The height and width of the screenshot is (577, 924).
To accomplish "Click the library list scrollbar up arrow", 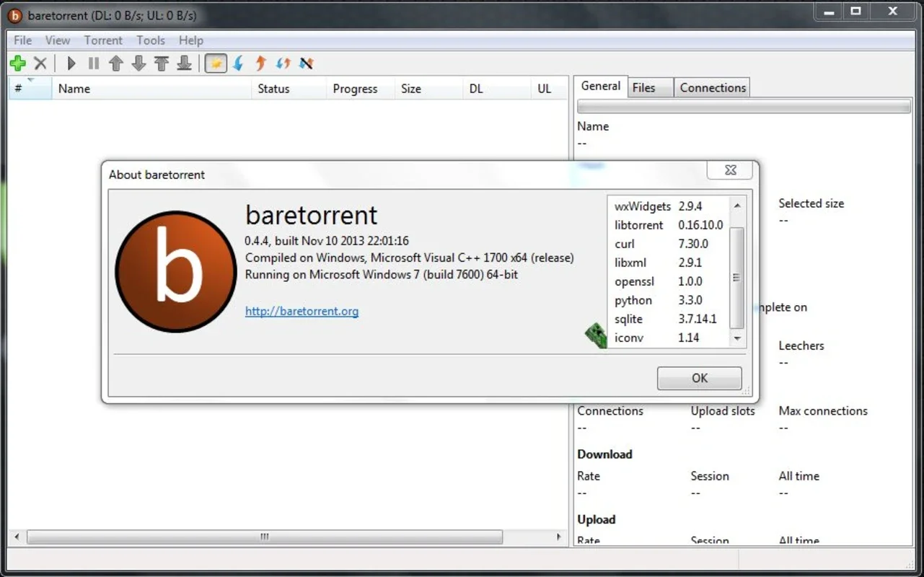I will click(x=736, y=206).
